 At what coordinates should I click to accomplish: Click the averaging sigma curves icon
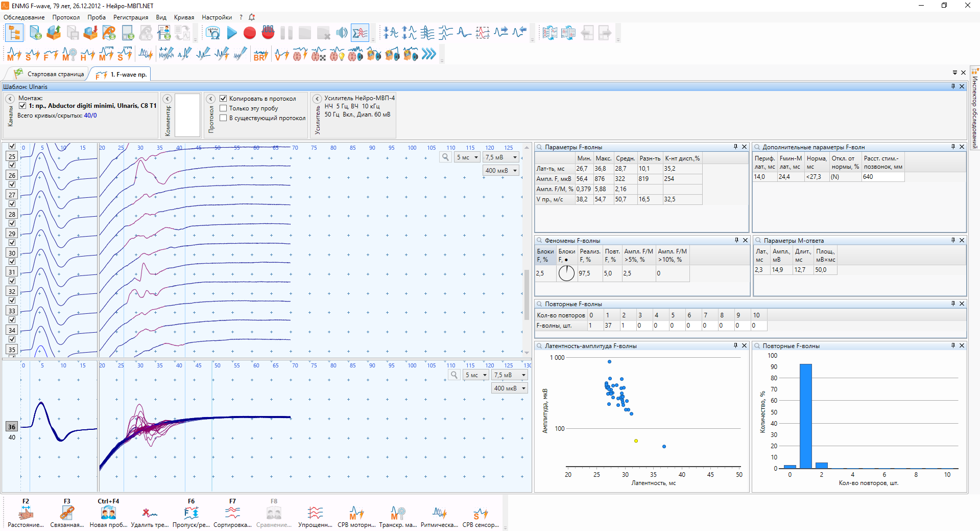click(x=360, y=33)
